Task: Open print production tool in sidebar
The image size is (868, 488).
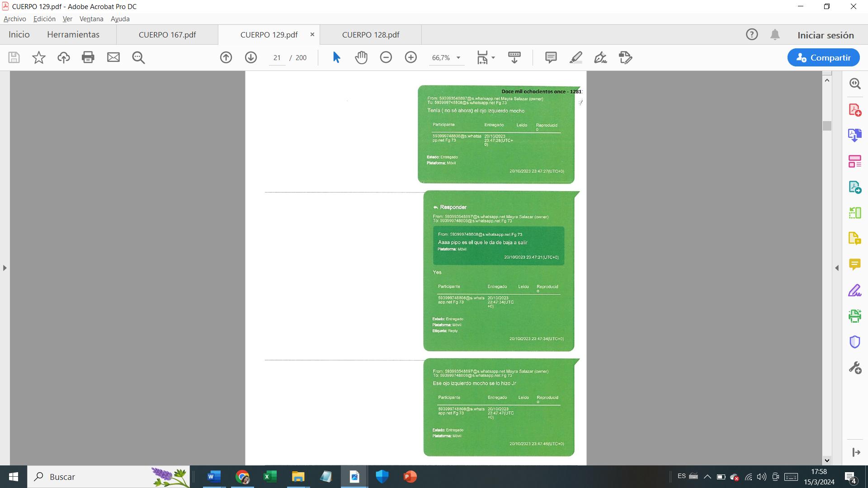Action: (855, 316)
